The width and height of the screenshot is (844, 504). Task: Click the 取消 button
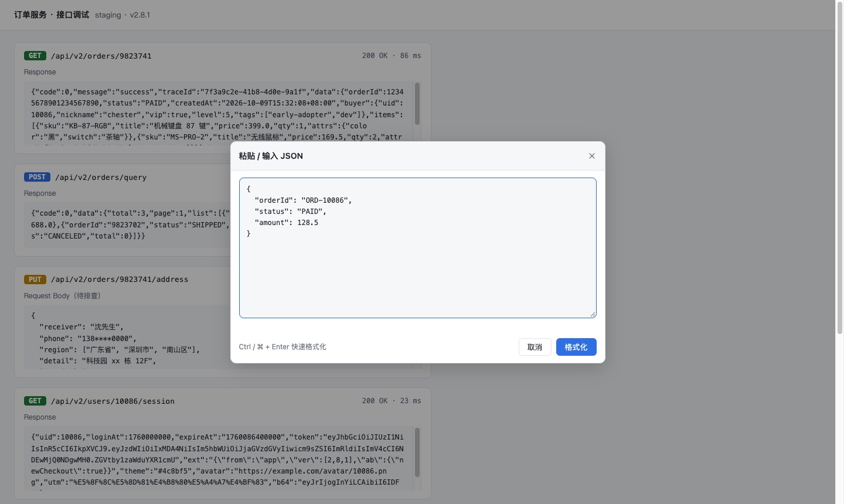(x=535, y=347)
